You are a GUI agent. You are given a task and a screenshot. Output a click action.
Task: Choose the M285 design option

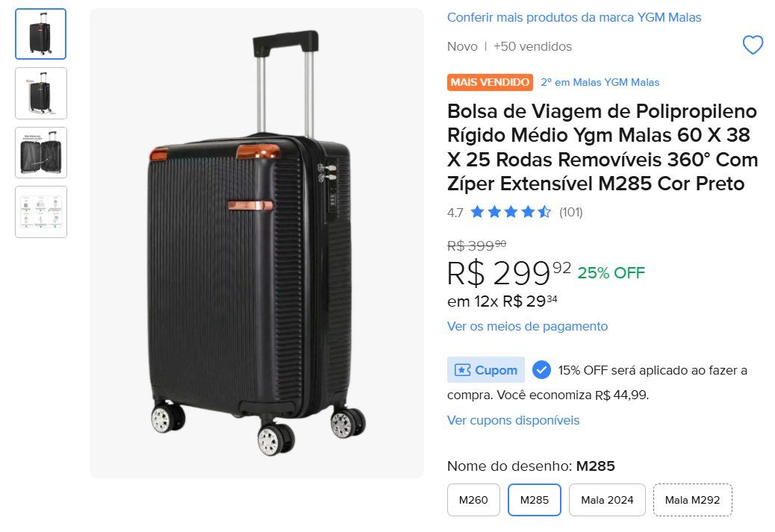pos(535,500)
